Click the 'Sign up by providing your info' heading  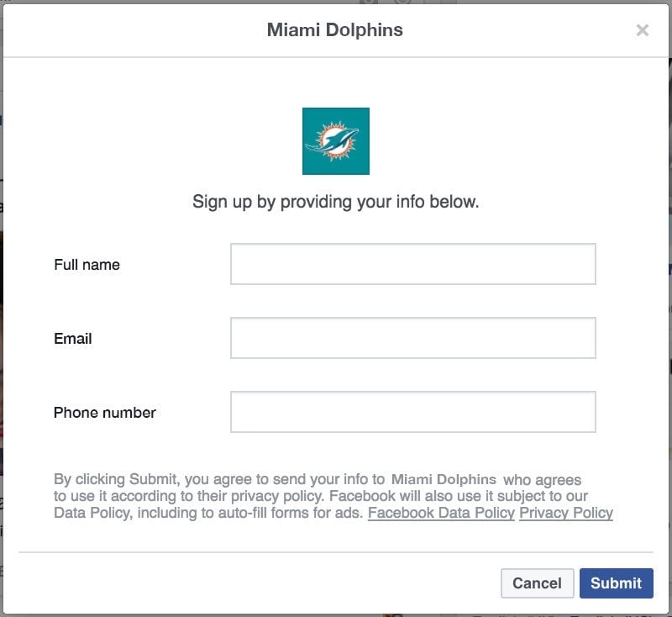[x=335, y=202]
